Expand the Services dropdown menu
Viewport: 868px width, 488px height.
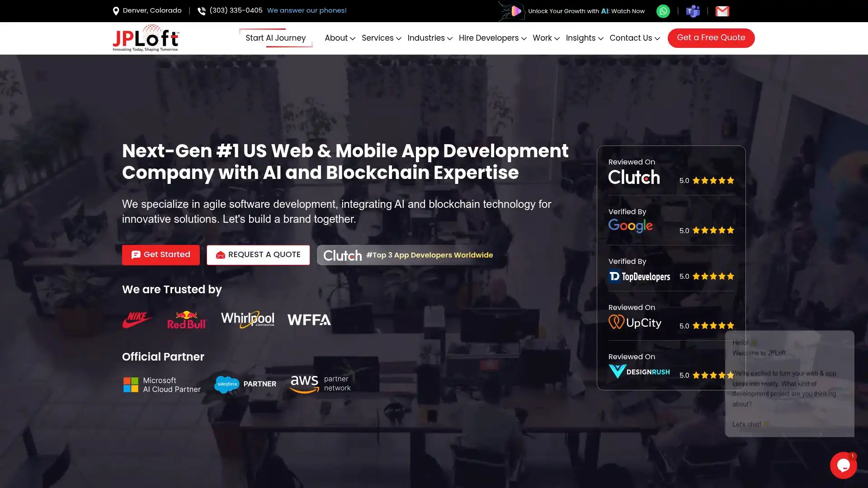tap(381, 38)
